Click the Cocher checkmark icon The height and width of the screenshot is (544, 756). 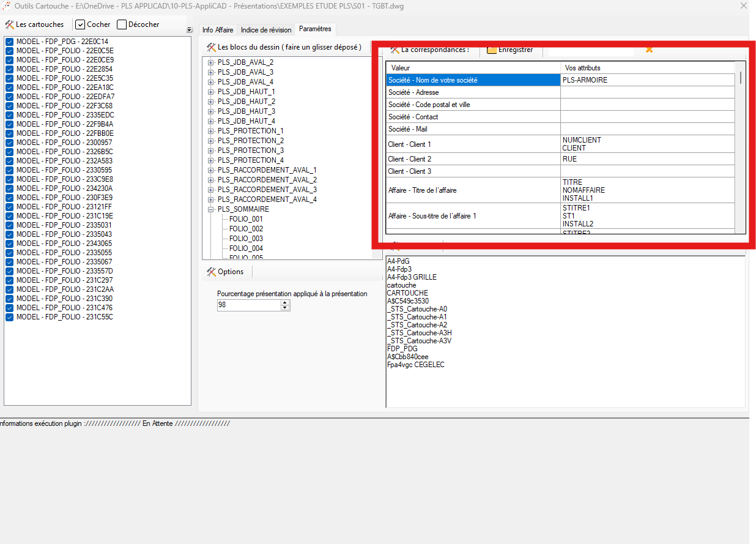[80, 25]
